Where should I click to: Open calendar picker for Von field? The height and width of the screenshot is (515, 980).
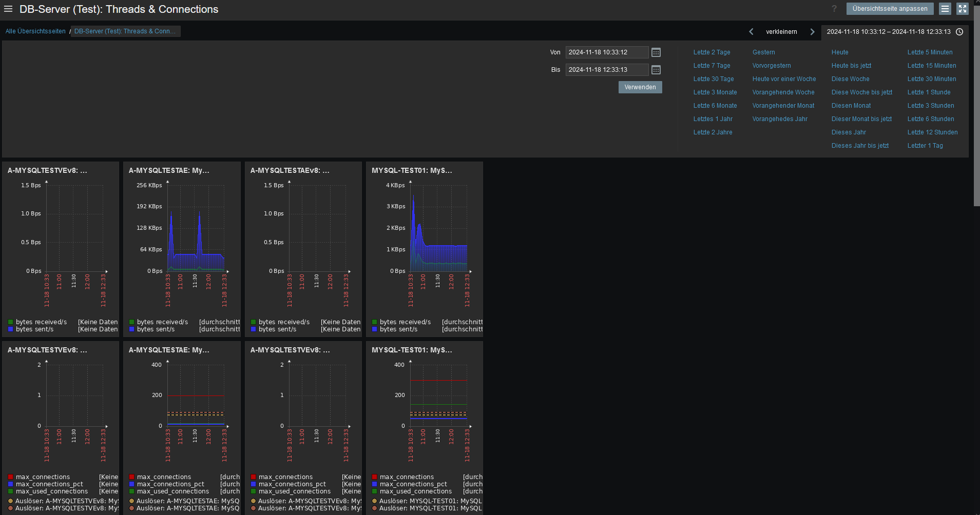(x=656, y=52)
